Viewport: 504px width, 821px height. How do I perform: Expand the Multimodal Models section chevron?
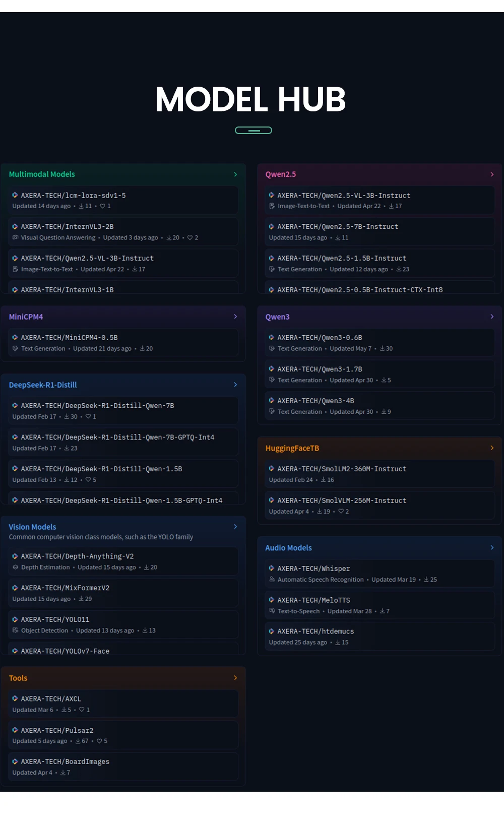[235, 174]
